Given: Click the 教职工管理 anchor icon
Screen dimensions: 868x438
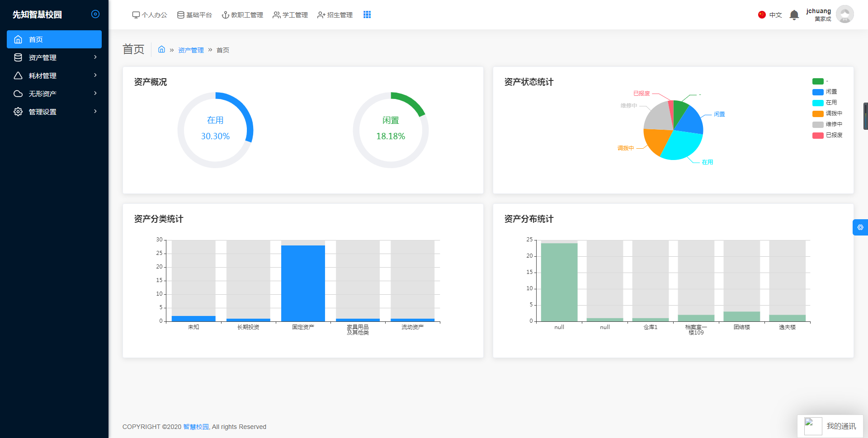Looking at the screenshot, I should [225, 15].
